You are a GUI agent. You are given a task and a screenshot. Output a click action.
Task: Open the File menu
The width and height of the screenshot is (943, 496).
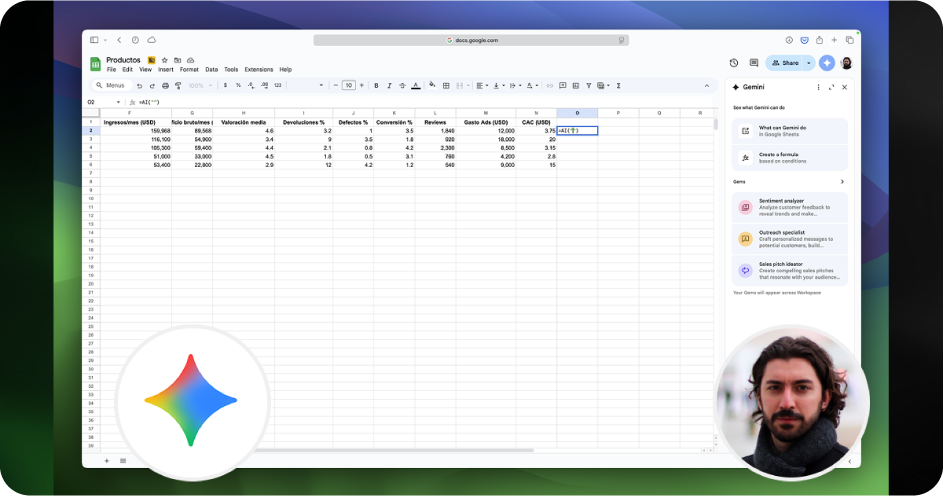tap(111, 70)
